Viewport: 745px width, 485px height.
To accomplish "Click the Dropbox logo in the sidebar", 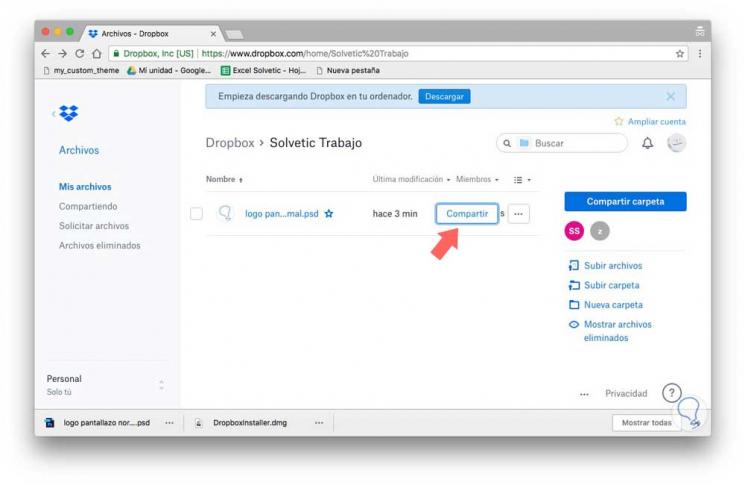I will [69, 113].
